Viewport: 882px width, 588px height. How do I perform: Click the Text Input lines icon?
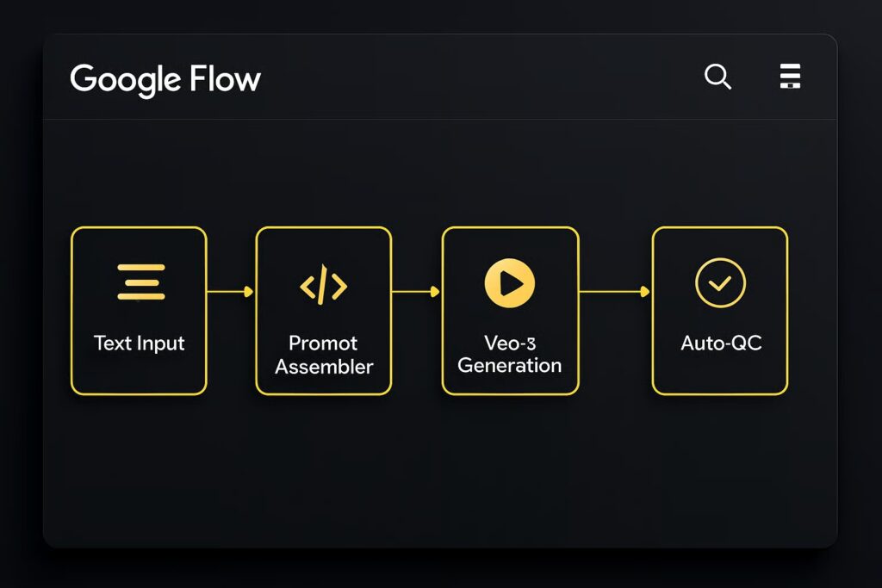[x=140, y=283]
